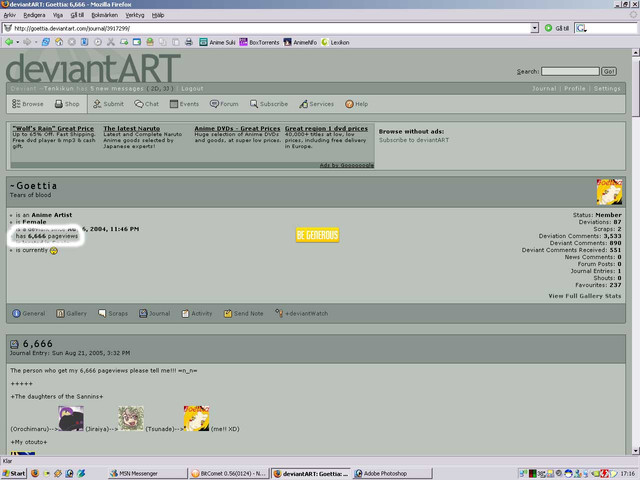Viewport: 640px width, 480px height.
Task: Reload the page with the refresh icon
Action: pyautogui.click(x=46, y=42)
